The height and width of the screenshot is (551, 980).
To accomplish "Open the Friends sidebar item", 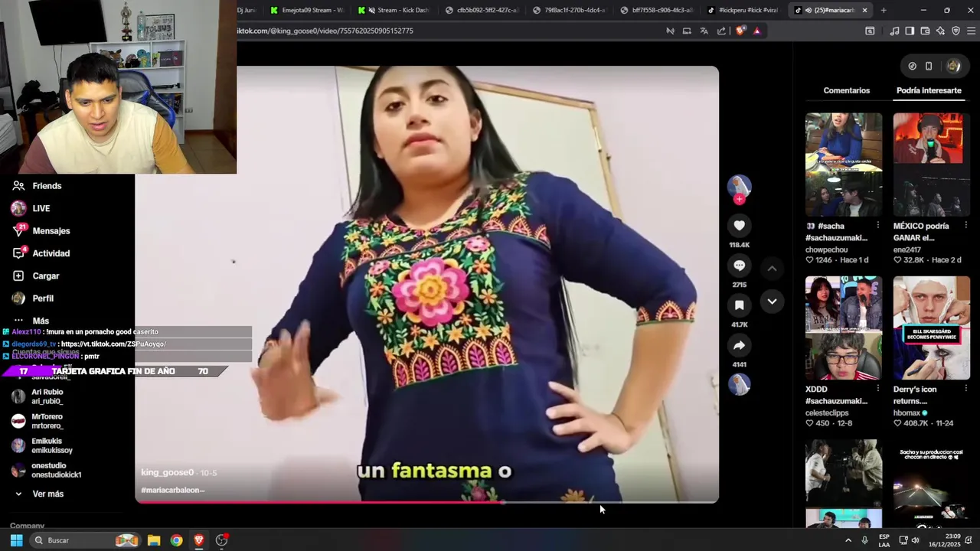I will 47,186.
